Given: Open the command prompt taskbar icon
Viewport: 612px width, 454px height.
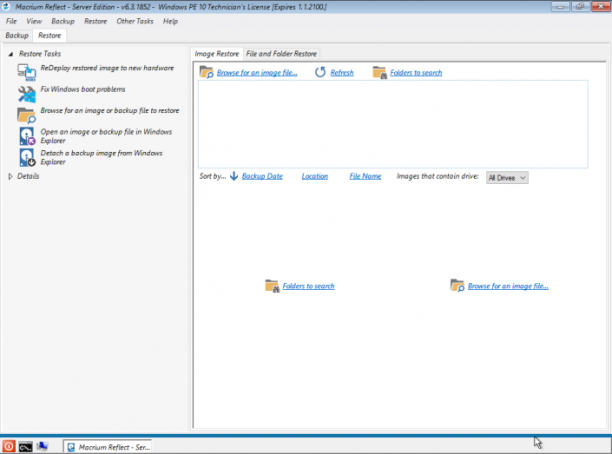Looking at the screenshot, I should click(25, 446).
